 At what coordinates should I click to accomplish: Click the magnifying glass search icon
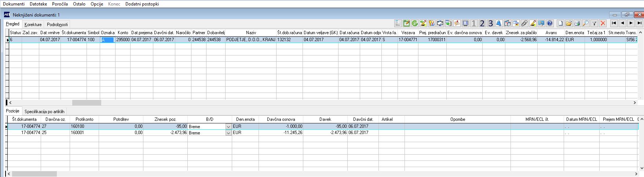click(586, 24)
